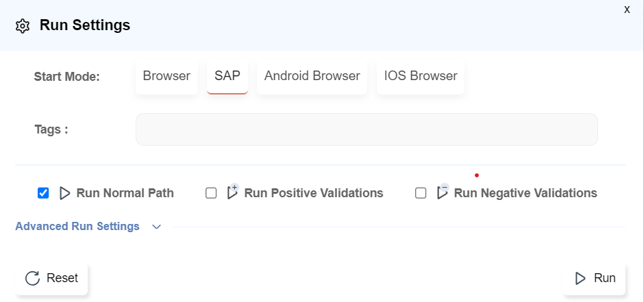This screenshot has width=644, height=302.
Task: Expand the Advanced Run Settings chevron
Action: point(156,227)
